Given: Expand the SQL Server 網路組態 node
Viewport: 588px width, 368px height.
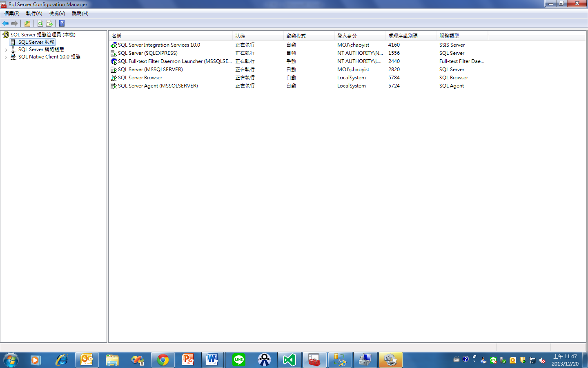Looking at the screenshot, I should [7, 49].
